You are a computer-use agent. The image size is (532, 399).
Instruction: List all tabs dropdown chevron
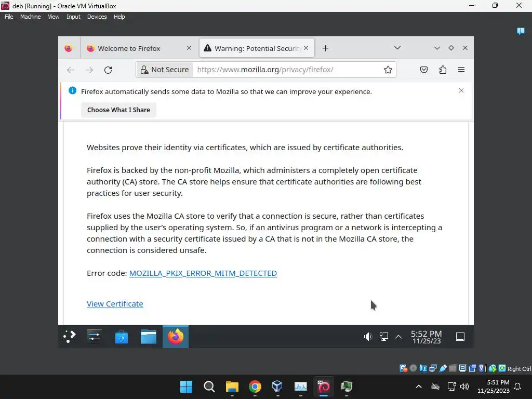[x=397, y=48]
